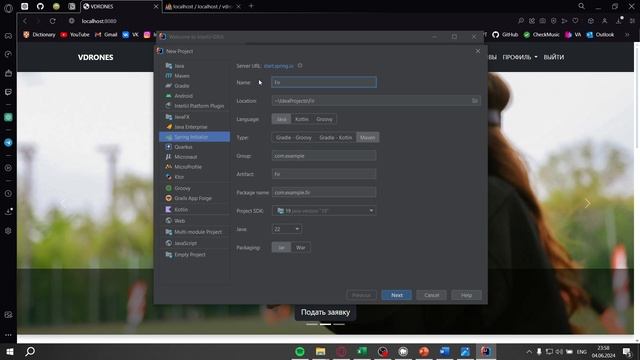Choose Gradle - Kotlin build type

click(336, 138)
